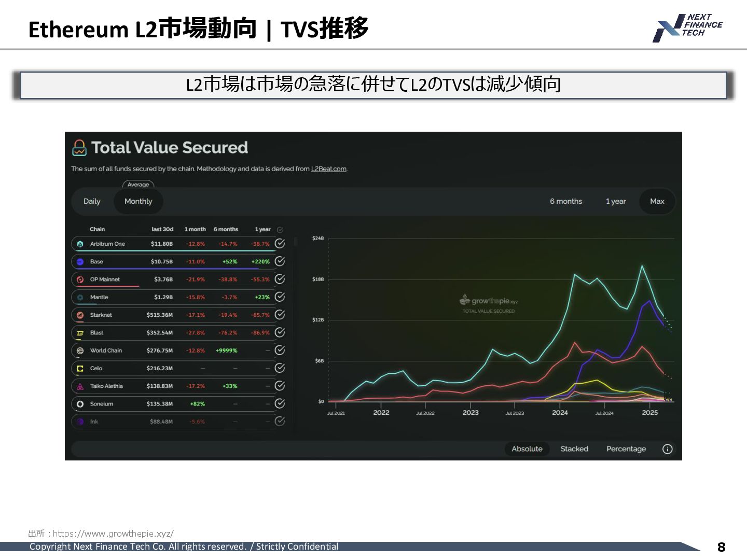Sort by 1 month column
The width and height of the screenshot is (747, 560).
[x=195, y=229]
